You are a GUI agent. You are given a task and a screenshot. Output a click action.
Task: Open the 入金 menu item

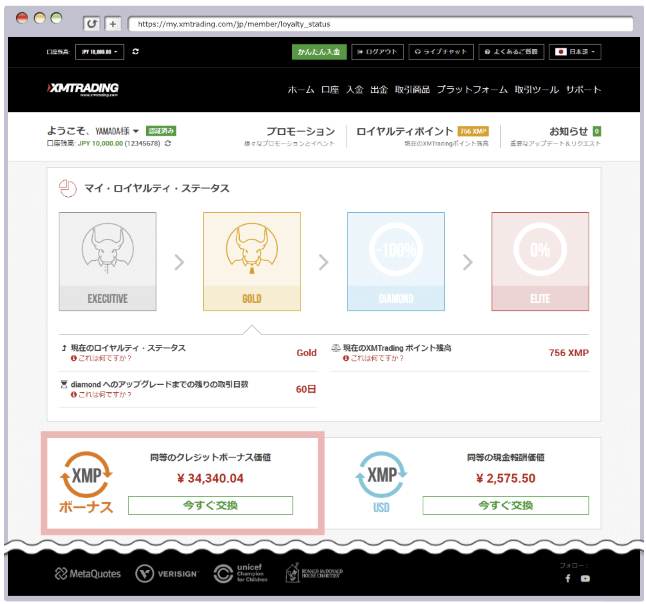[x=355, y=89]
